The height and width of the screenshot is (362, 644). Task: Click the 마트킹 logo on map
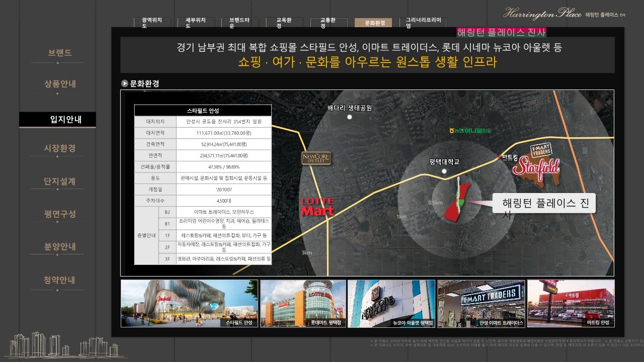(509, 157)
